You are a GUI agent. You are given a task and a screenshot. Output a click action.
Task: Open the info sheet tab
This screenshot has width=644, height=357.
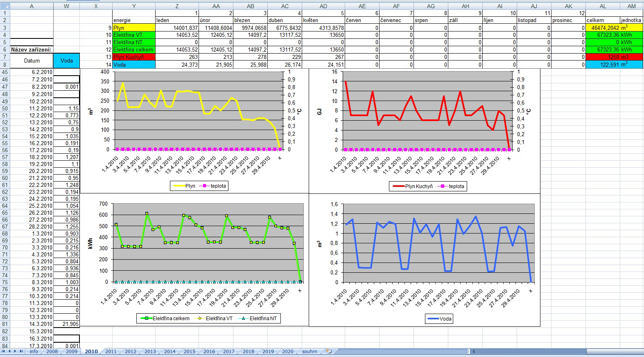coord(34,351)
